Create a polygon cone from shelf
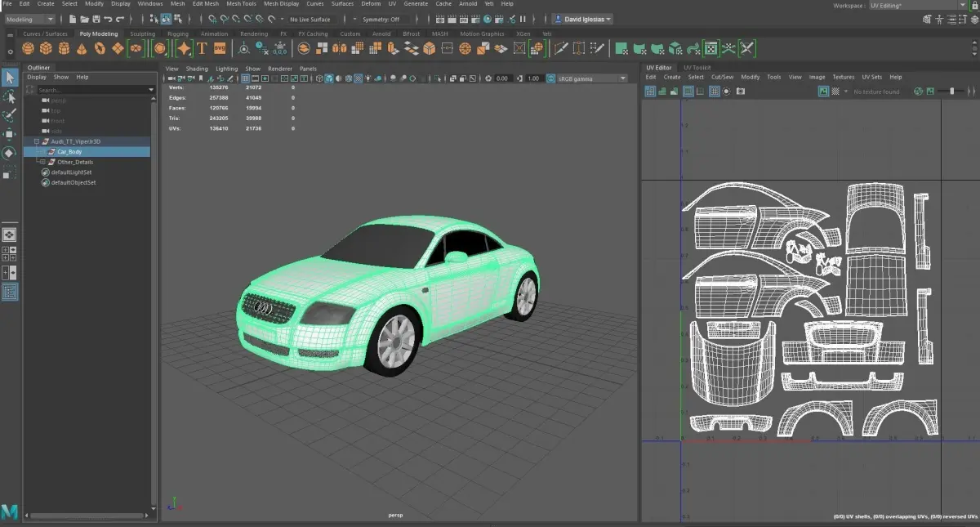980x527 pixels. (x=82, y=49)
